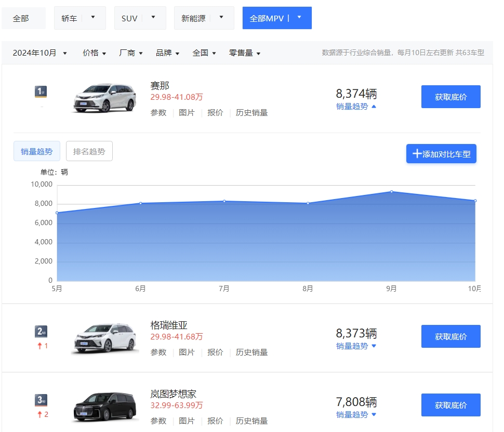Viewport: 504px width, 432px height.
Task: Select the 销量趋势 view button
Action: click(x=36, y=151)
